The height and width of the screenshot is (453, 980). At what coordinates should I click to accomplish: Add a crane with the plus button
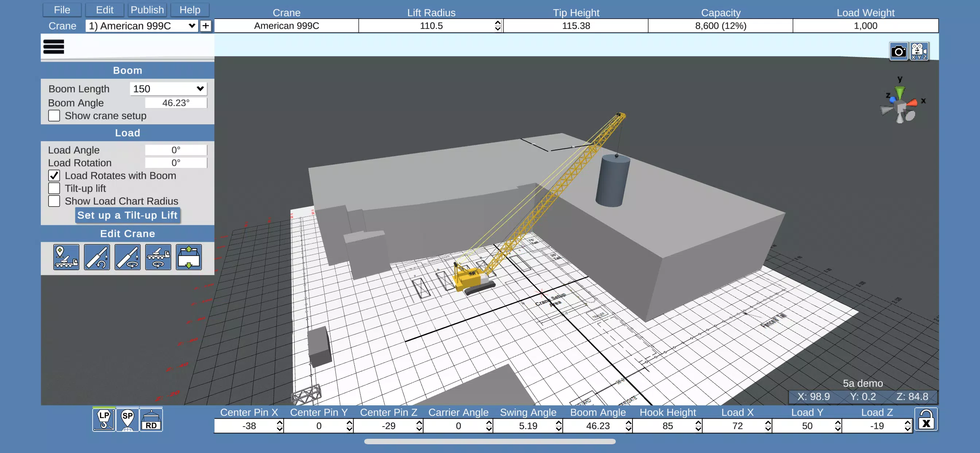[x=205, y=26]
